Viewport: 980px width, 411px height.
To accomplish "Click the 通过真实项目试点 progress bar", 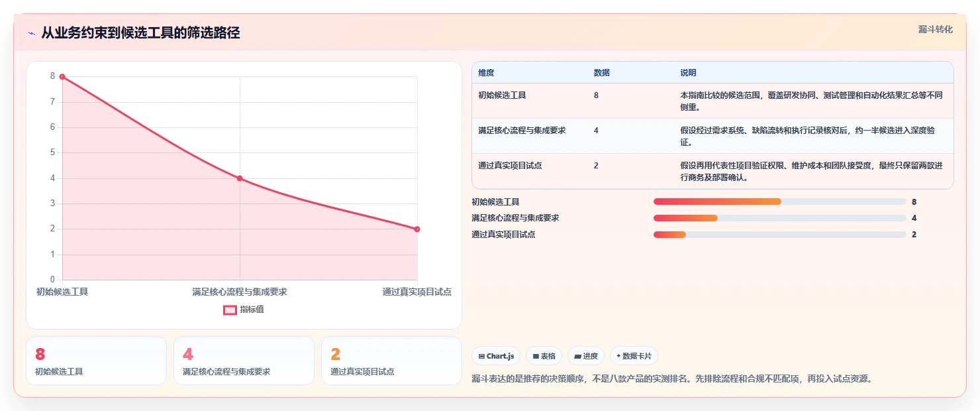I will [779, 235].
